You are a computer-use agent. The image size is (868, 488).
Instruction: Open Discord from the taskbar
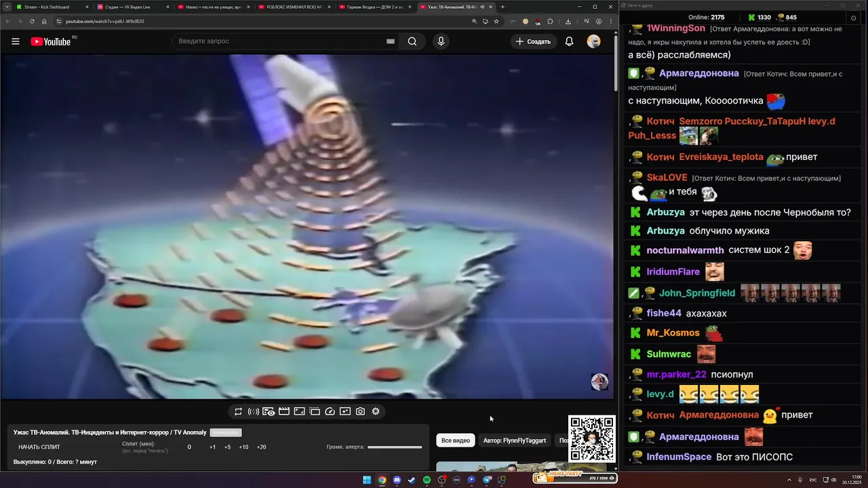click(397, 480)
